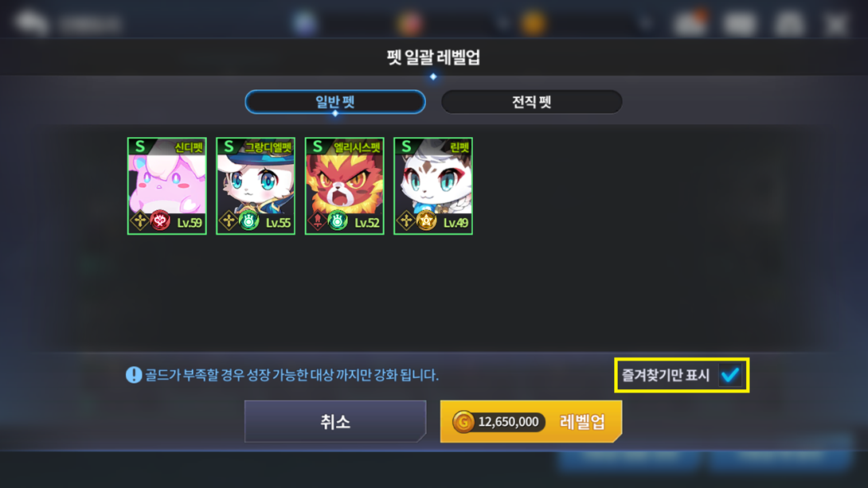
Task: Click the 레벨업 button costing 12,650,000
Action: [531, 422]
